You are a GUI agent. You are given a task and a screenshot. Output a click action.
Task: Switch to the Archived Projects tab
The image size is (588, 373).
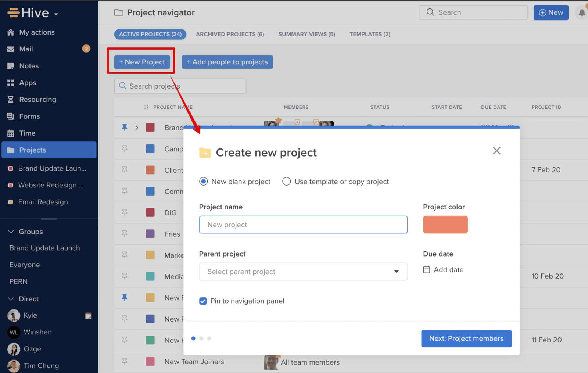(230, 34)
